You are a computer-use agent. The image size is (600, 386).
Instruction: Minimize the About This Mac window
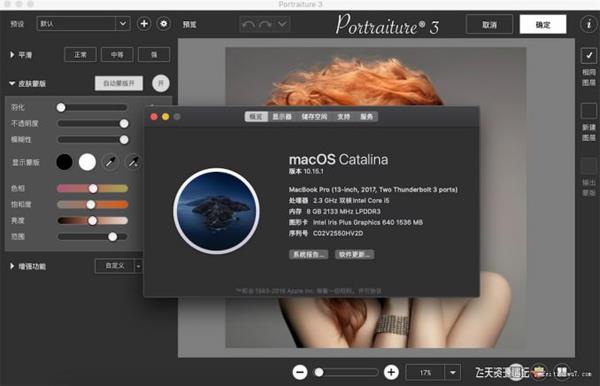click(x=165, y=117)
